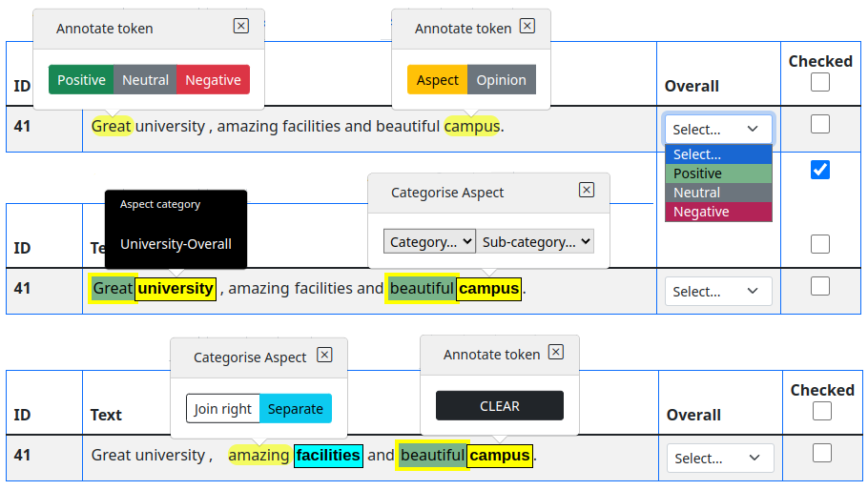Choose Positive from the open Overall dropdown list
Image resolution: width=868 pixels, height=490 pixels.
(x=718, y=174)
